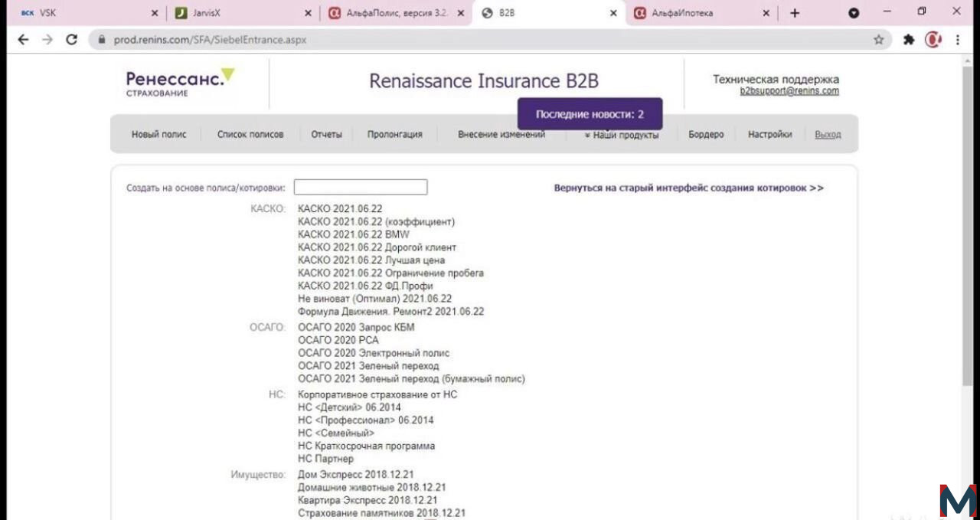The image size is (980, 520).
Task: Log out via the Выход link
Action: coord(828,134)
